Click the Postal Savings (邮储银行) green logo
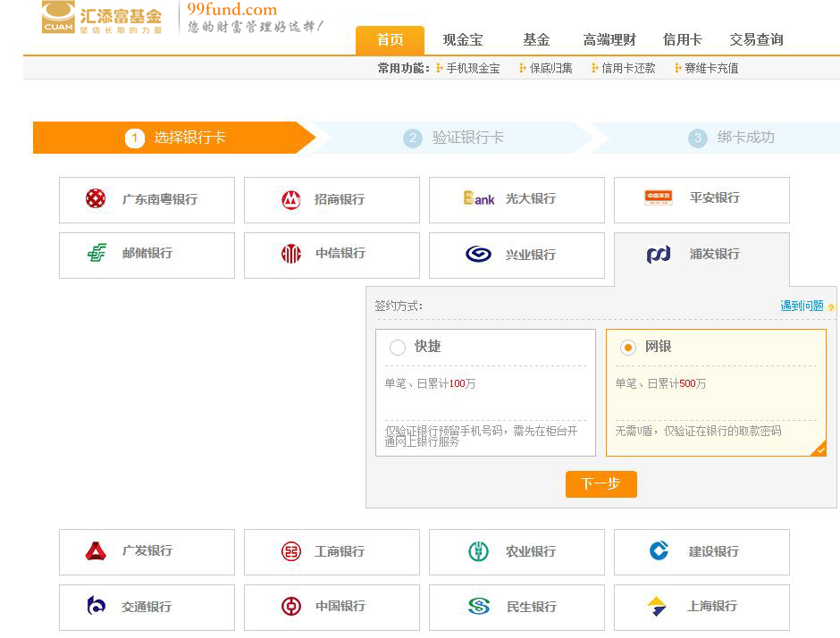Screen dimensions: 840x638 coord(97,254)
